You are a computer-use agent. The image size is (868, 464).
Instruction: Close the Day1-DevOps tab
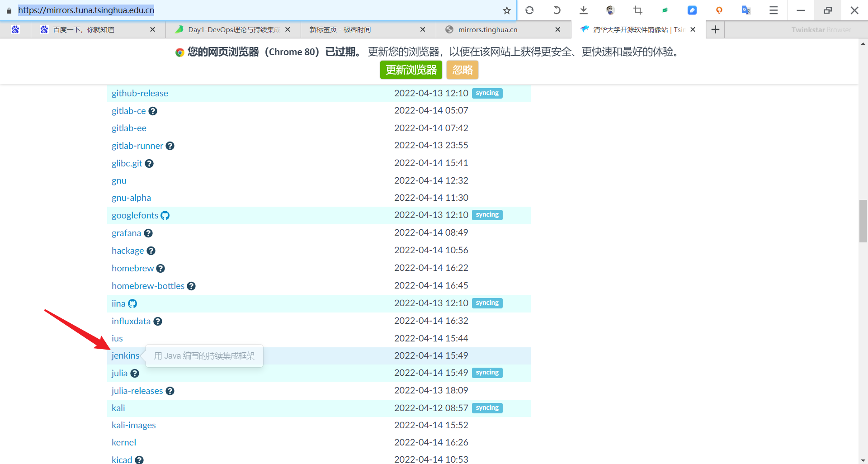[288, 29]
